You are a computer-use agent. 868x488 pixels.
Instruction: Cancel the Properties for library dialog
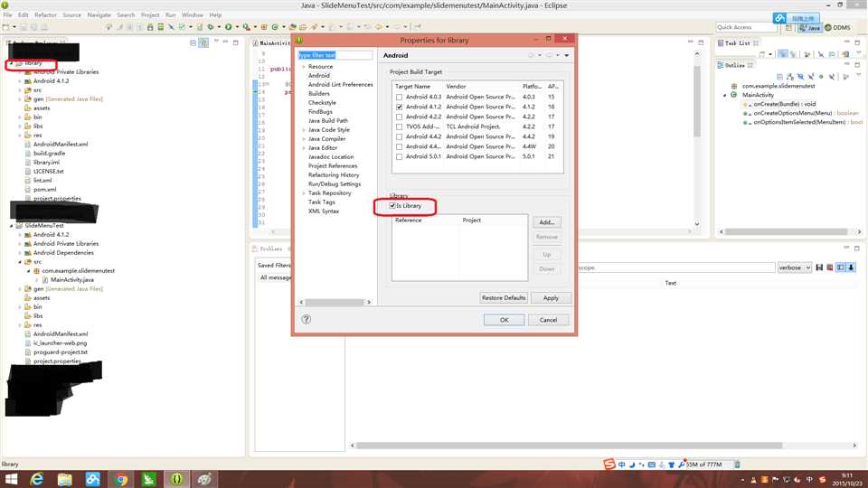point(548,320)
